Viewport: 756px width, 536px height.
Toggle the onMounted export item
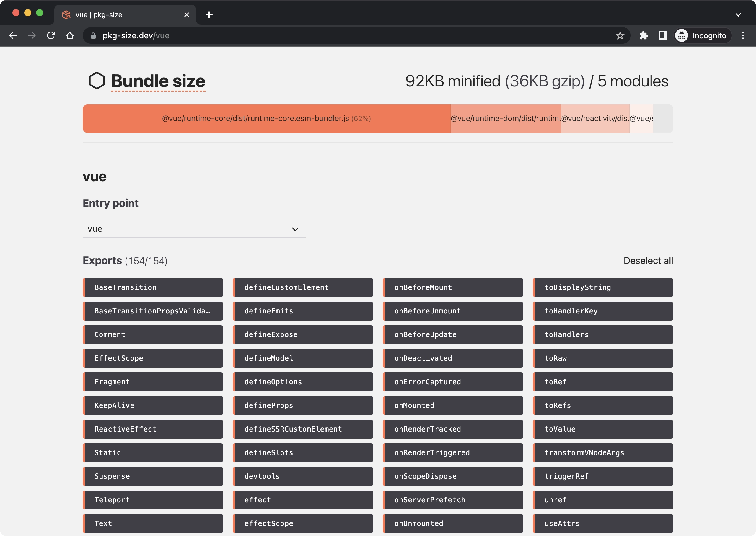point(452,405)
